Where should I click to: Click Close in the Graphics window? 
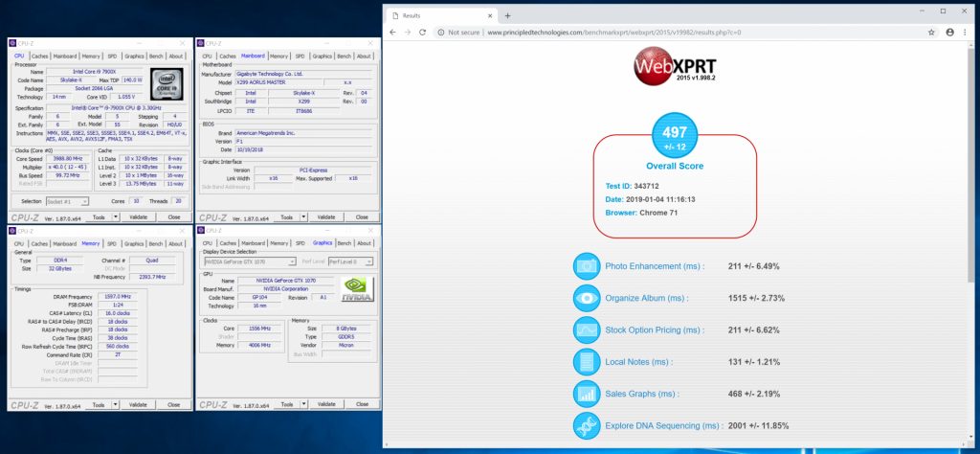pyautogui.click(x=362, y=405)
